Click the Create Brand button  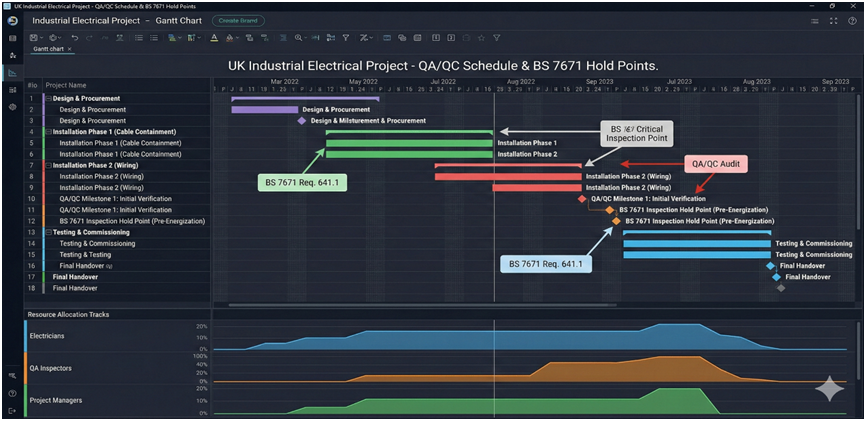pyautogui.click(x=238, y=20)
